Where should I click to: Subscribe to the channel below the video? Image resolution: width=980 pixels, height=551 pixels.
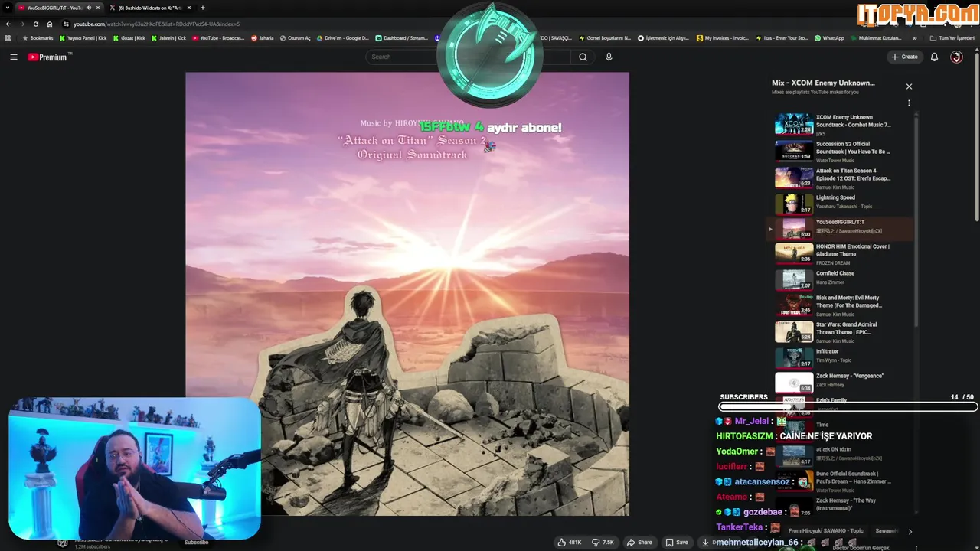coord(196,542)
